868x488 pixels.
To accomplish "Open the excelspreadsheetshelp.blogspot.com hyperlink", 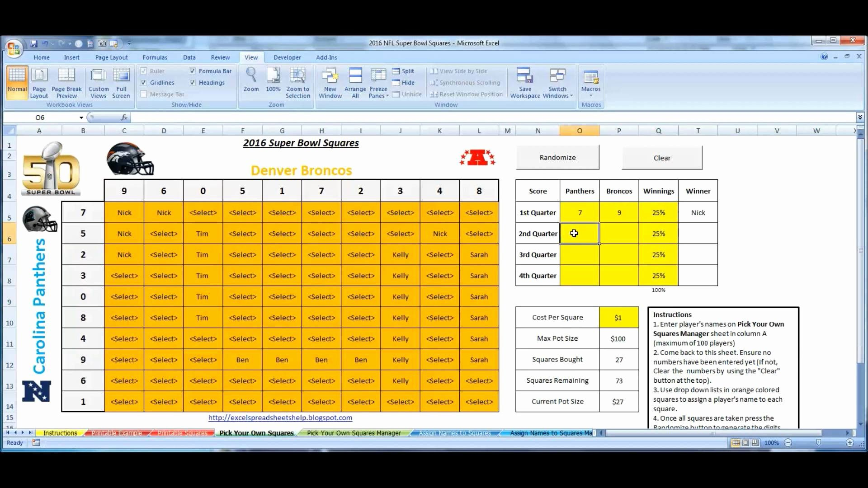I will click(x=280, y=418).
